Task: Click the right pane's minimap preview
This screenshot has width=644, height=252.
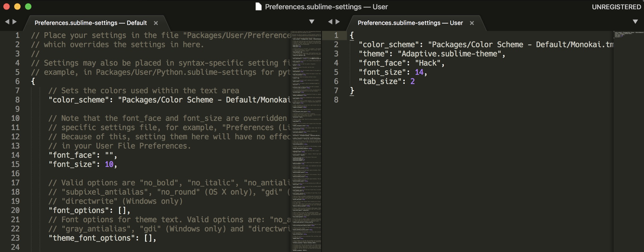Action: pos(629,34)
